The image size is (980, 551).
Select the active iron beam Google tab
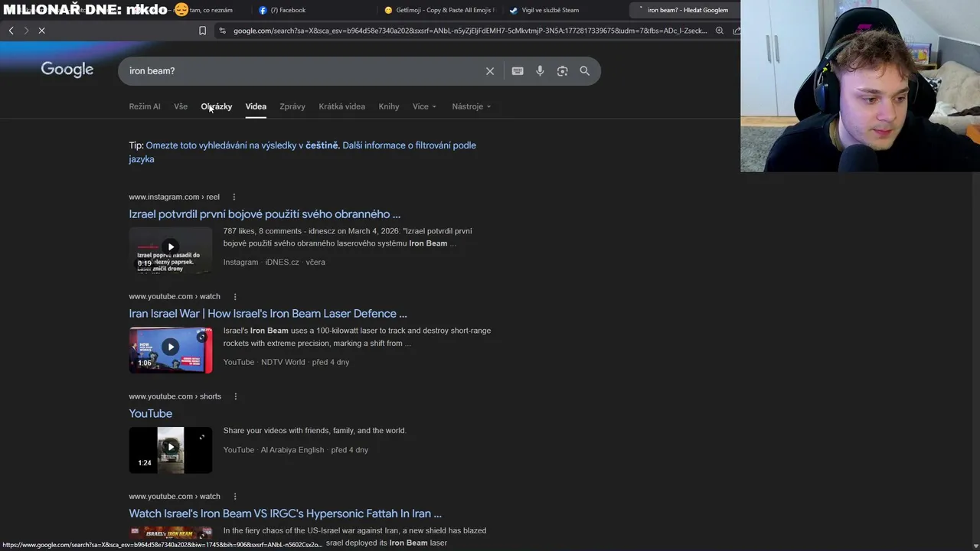684,10
